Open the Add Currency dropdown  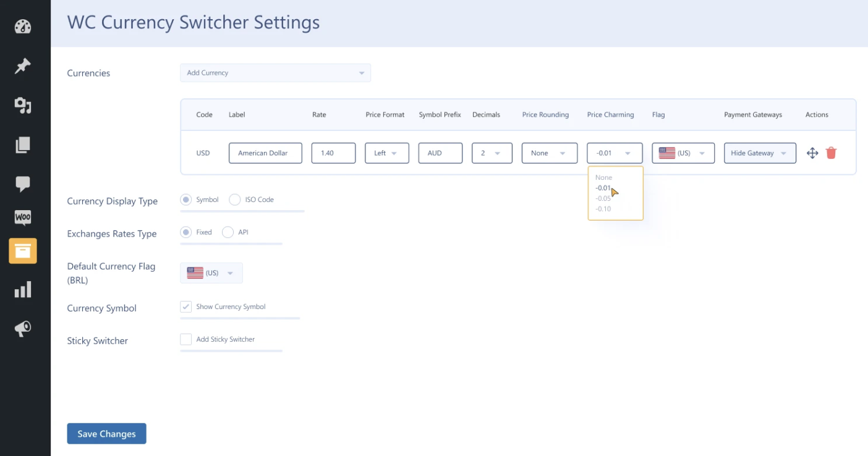coord(275,73)
